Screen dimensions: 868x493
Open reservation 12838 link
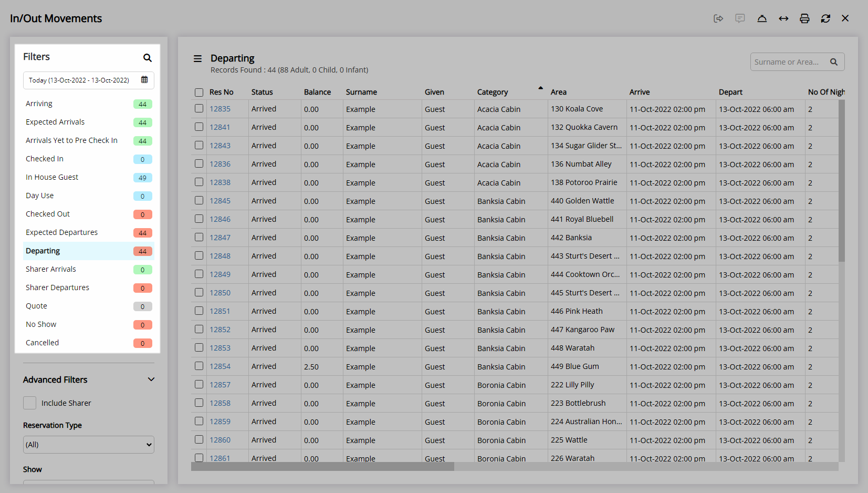(x=220, y=182)
